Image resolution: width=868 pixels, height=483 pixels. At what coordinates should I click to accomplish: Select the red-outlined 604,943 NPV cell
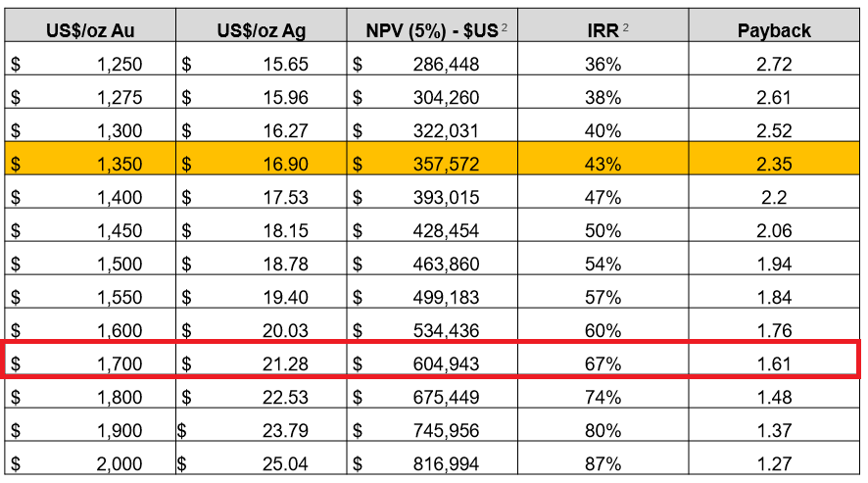click(432, 364)
